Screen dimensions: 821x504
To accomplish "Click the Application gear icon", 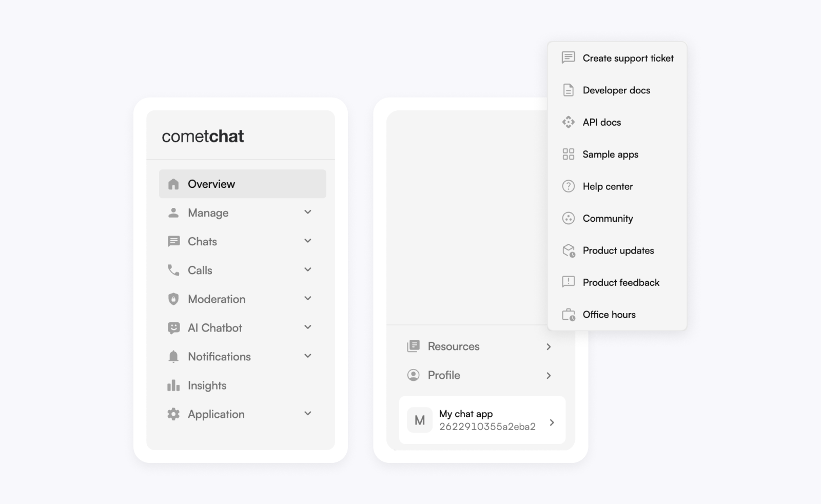I will [173, 414].
